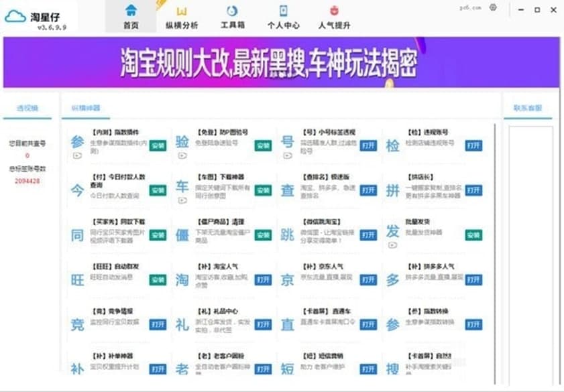Install 【付】今日付款人数查询
Image resolution: width=564 pixels, height=392 pixels.
tap(158, 190)
